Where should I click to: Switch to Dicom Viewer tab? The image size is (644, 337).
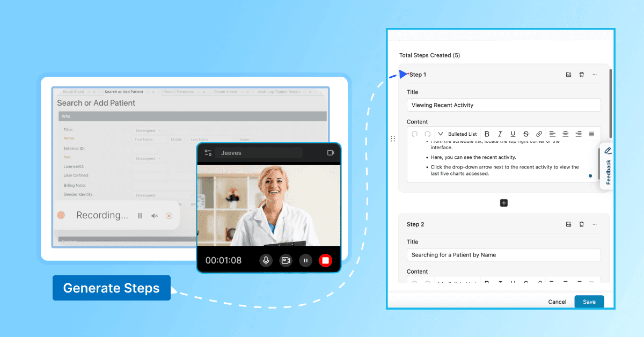coord(226,92)
